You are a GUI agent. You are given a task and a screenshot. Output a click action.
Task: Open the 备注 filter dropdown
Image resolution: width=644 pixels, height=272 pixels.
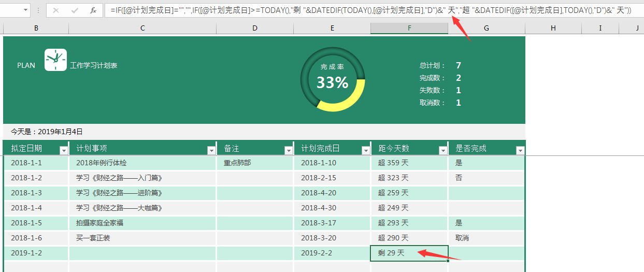pos(289,150)
